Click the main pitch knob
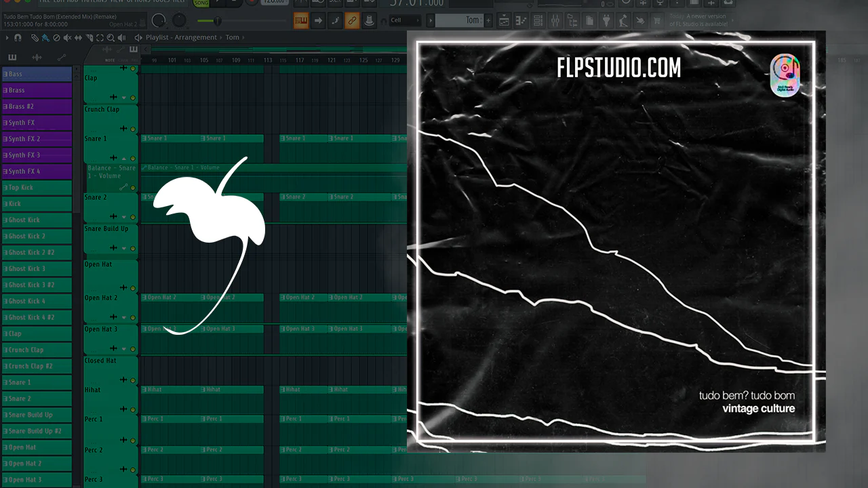Screen dimensions: 868x488 point(178,21)
